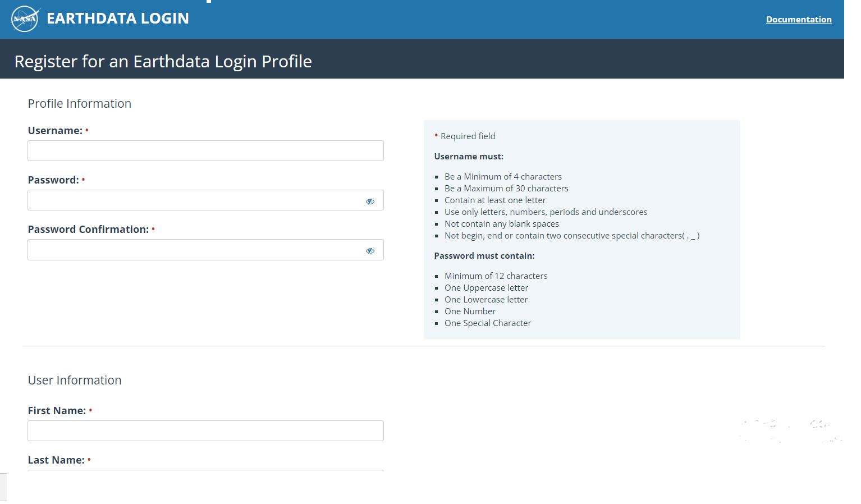
Task: Click 'Be a Maximum of 30 characters'
Action: (507, 189)
